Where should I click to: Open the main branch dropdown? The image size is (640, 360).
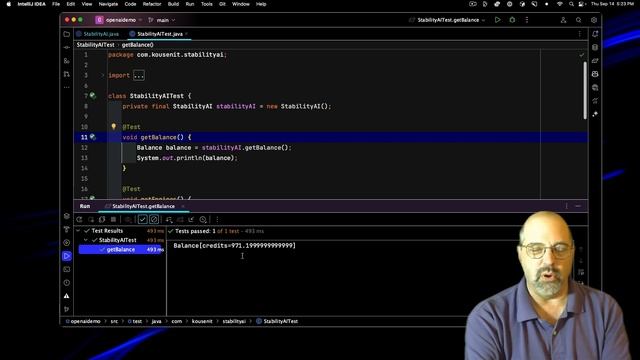(x=162, y=20)
